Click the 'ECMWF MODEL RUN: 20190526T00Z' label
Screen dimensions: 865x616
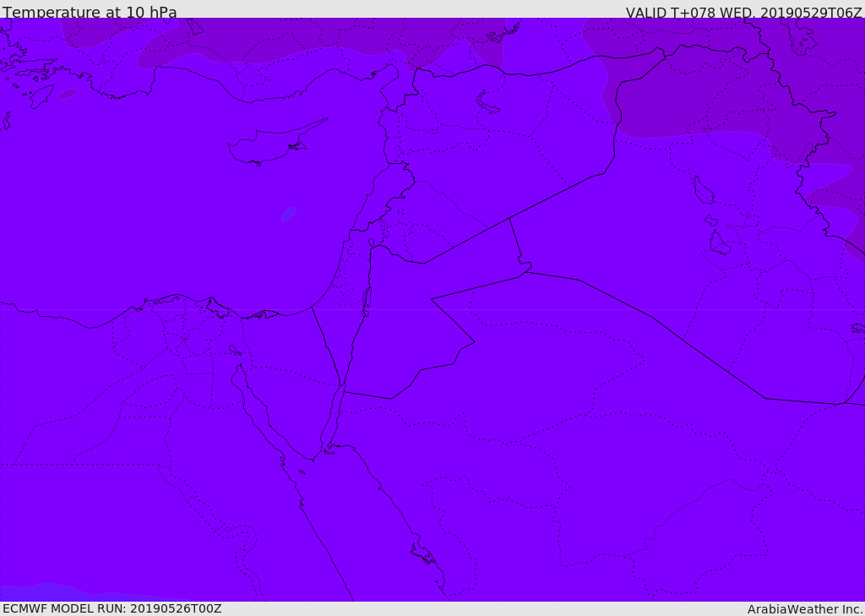coord(112,608)
